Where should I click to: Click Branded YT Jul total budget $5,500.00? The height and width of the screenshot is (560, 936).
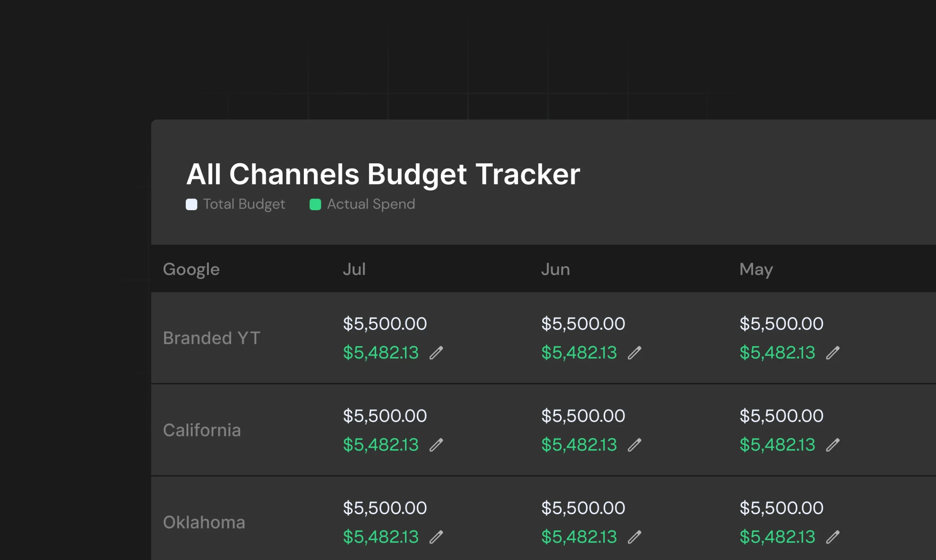385,324
